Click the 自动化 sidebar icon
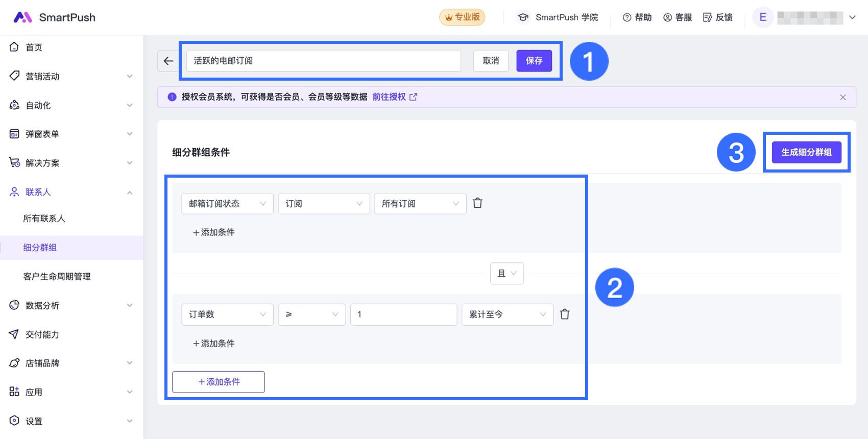 (14, 105)
